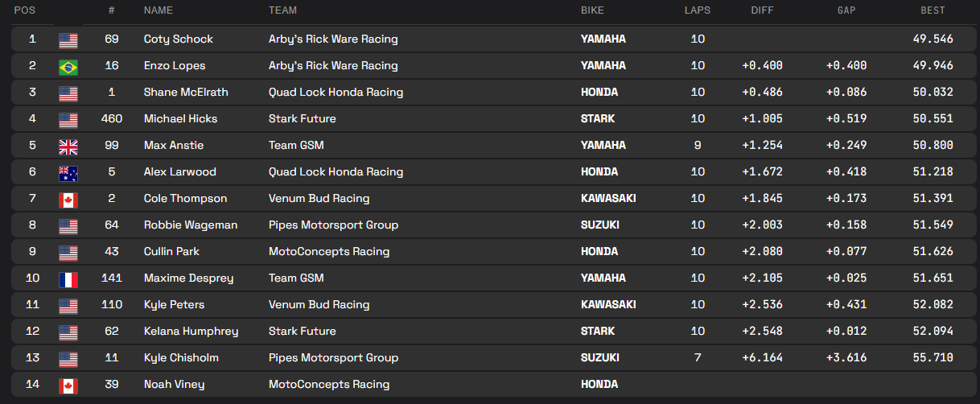Click rider name Shane McElrath
This screenshot has height=404, width=980.
pyautogui.click(x=186, y=93)
